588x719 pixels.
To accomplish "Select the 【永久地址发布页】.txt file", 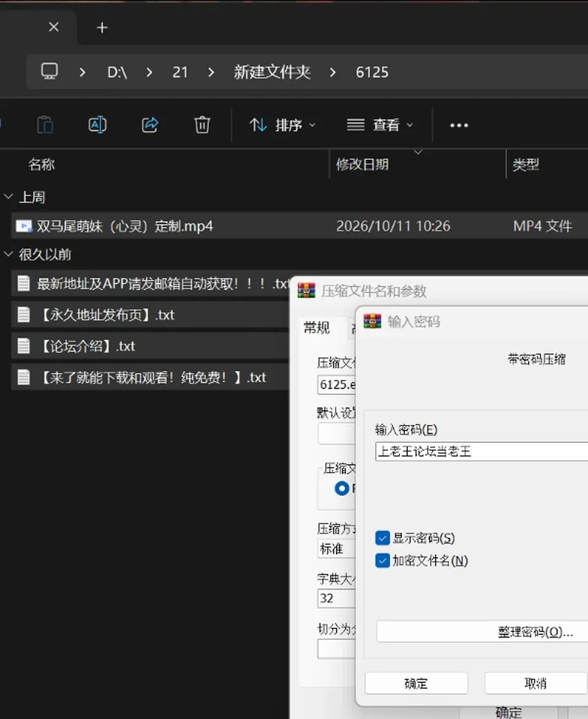I will 151,315.
